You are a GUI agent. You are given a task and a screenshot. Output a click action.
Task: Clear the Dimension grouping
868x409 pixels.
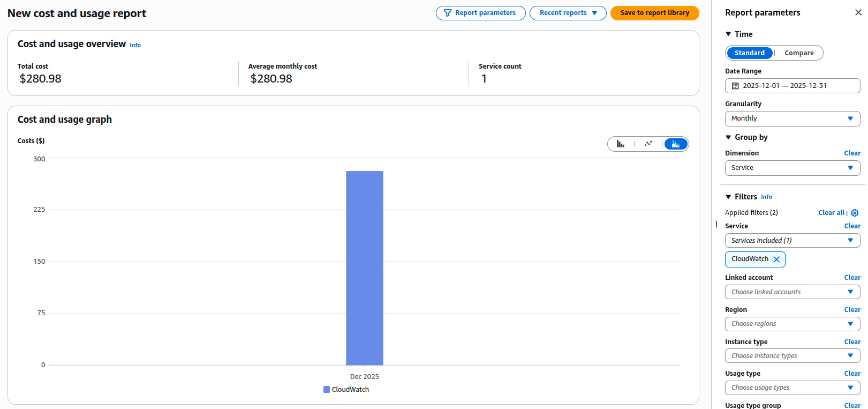click(852, 153)
